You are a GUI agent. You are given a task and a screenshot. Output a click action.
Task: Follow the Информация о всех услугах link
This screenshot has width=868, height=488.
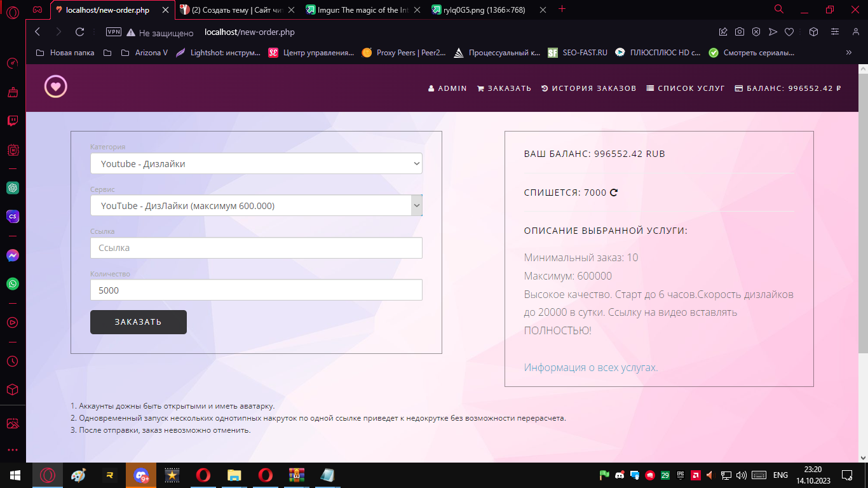tap(591, 367)
